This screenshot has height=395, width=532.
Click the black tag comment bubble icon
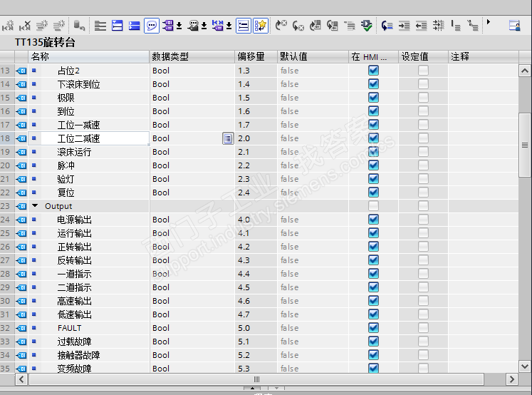(x=193, y=26)
